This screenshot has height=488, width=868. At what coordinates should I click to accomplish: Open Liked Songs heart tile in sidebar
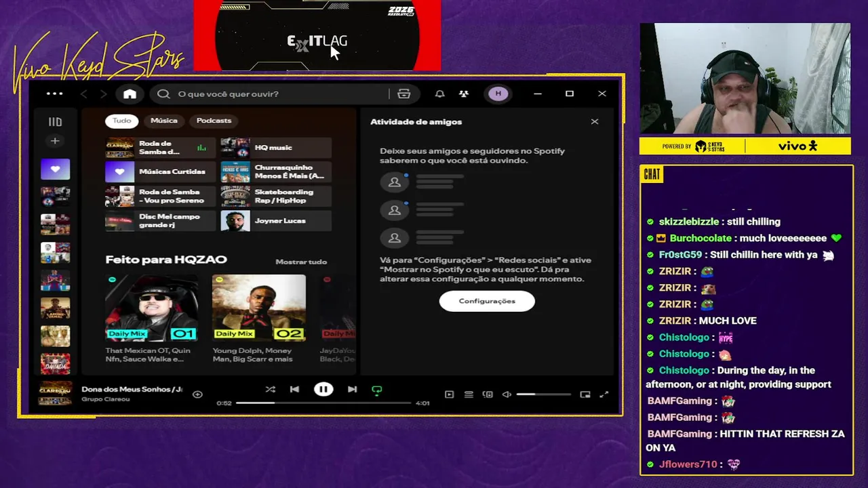(x=55, y=169)
